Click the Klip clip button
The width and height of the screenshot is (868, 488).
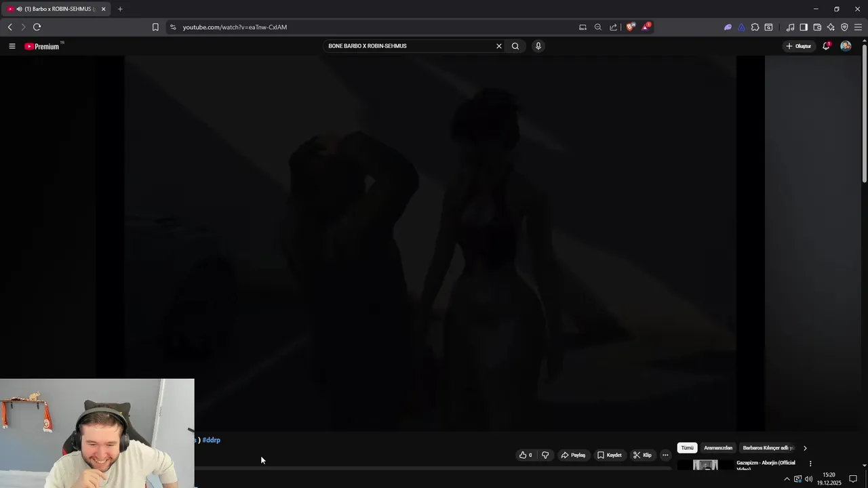click(642, 455)
